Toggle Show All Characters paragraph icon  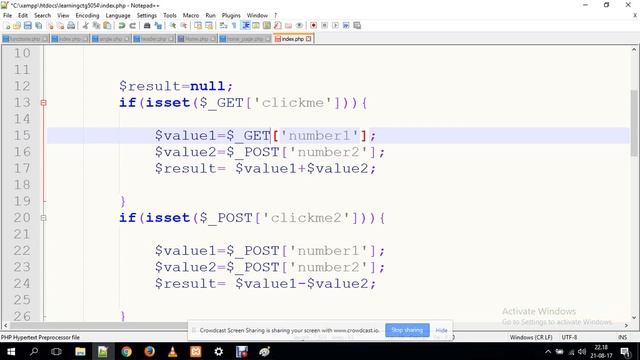coord(234,25)
